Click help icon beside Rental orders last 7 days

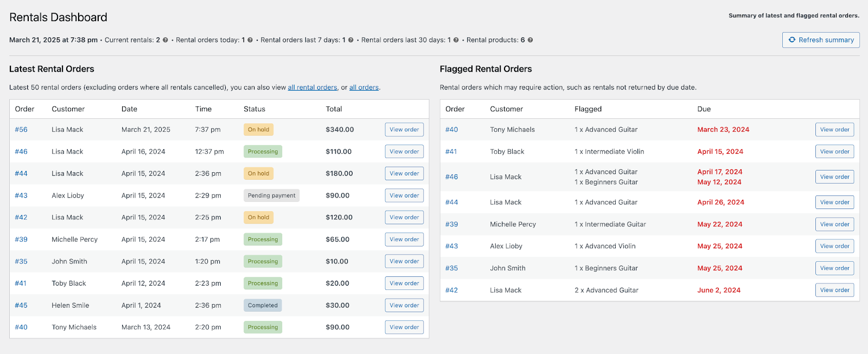(x=351, y=40)
